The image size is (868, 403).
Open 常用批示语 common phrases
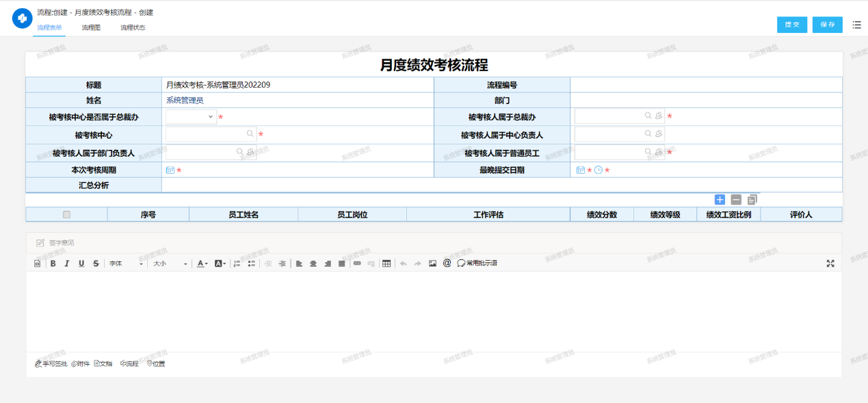[477, 263]
